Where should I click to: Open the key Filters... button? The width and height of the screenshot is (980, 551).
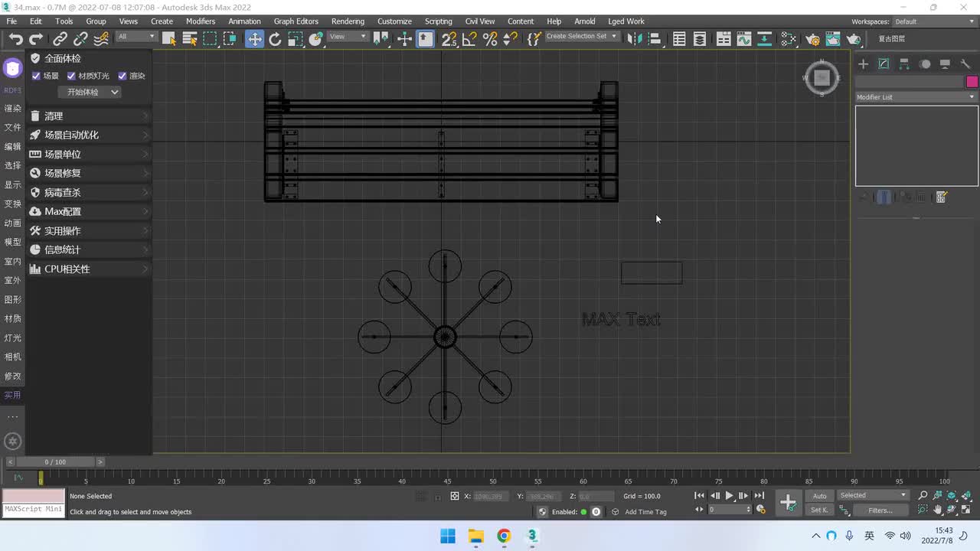(880, 510)
